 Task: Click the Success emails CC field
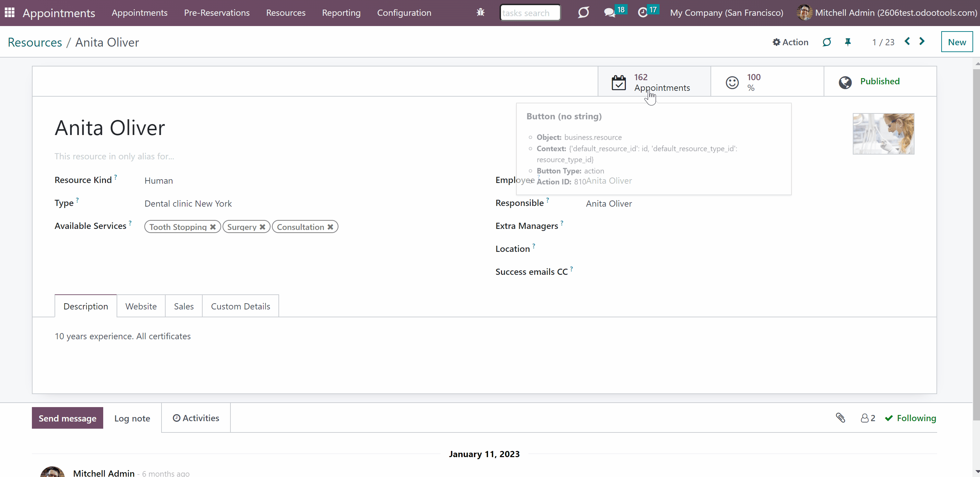750,272
